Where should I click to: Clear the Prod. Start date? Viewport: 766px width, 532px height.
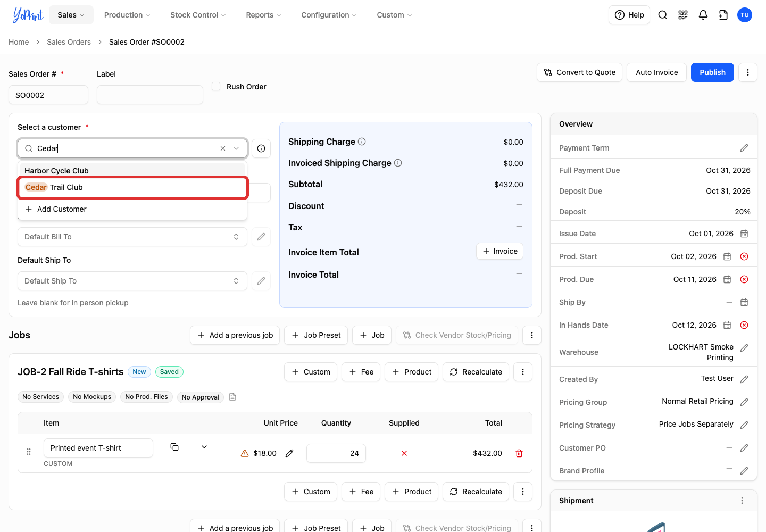pyautogui.click(x=744, y=256)
